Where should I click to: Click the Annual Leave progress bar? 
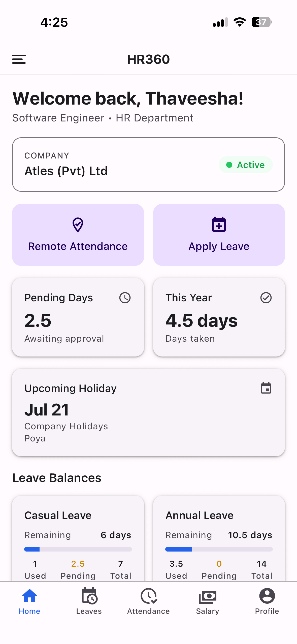click(x=219, y=549)
